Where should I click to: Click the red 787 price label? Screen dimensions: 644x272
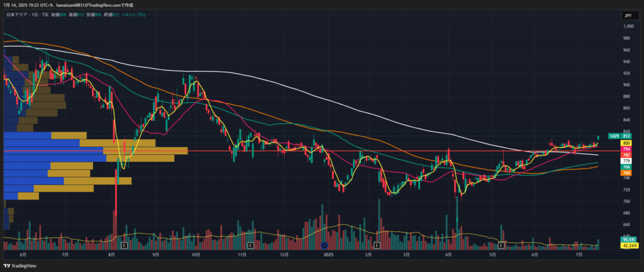pyautogui.click(x=627, y=155)
